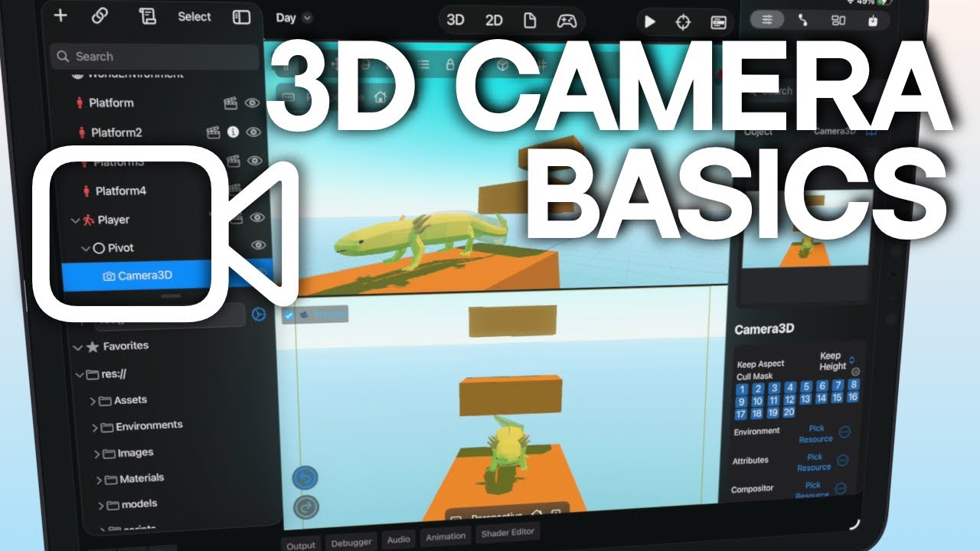Hide the Platform node with eye icon

pos(253,103)
